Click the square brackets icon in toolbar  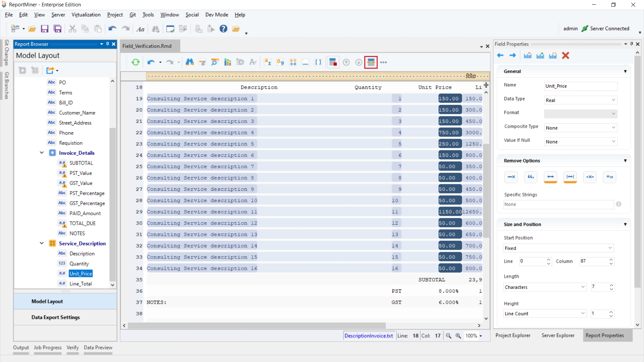click(318, 62)
